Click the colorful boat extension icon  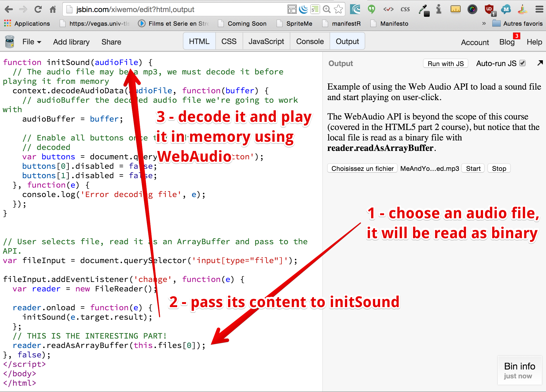(522, 9)
